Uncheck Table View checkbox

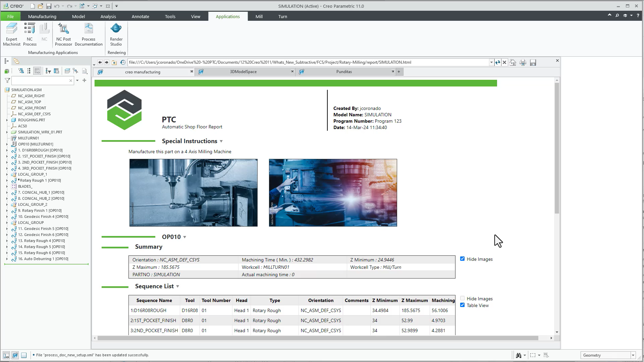coord(462,305)
